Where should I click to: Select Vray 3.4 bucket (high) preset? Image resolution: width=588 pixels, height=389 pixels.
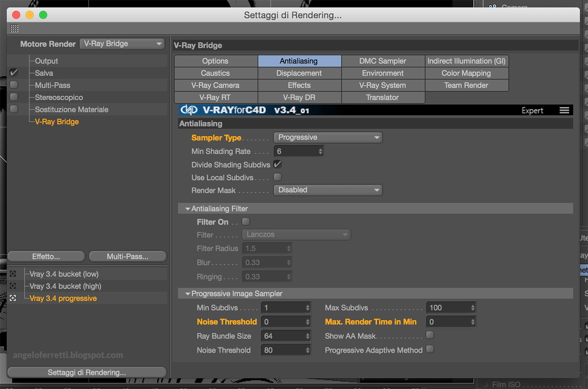pyautogui.click(x=65, y=286)
